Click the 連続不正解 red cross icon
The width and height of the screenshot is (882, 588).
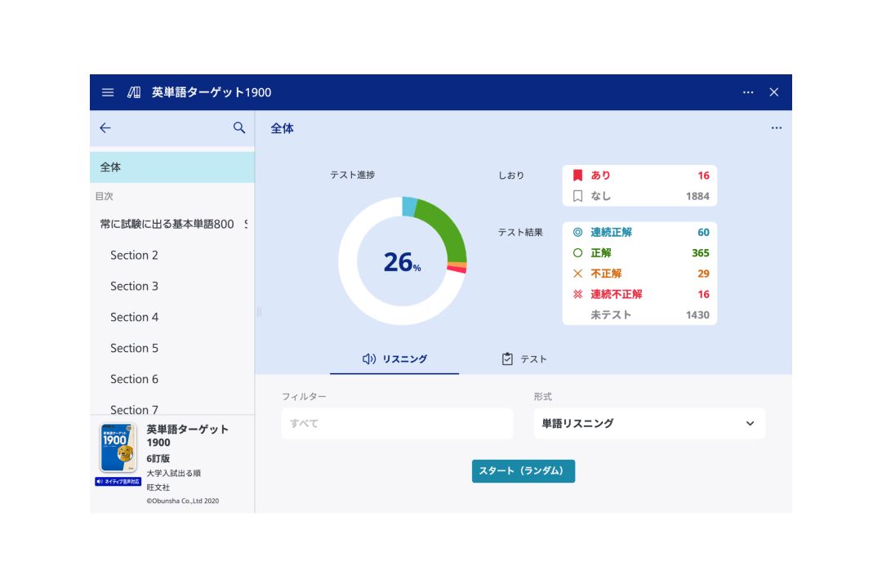(x=577, y=294)
